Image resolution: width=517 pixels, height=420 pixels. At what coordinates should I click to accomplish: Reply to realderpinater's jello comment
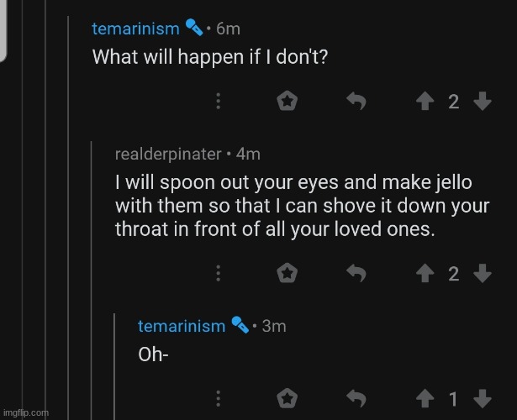(356, 273)
